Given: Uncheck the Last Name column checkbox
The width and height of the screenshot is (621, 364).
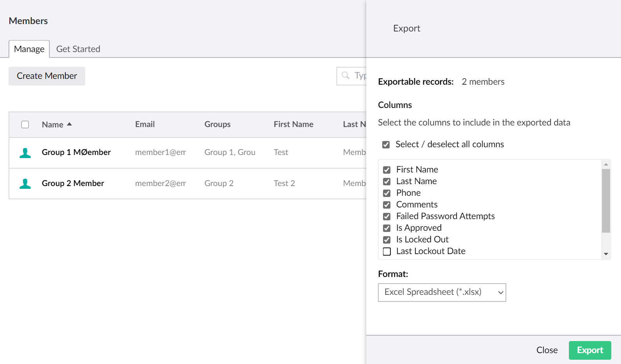Looking at the screenshot, I should 387,181.
